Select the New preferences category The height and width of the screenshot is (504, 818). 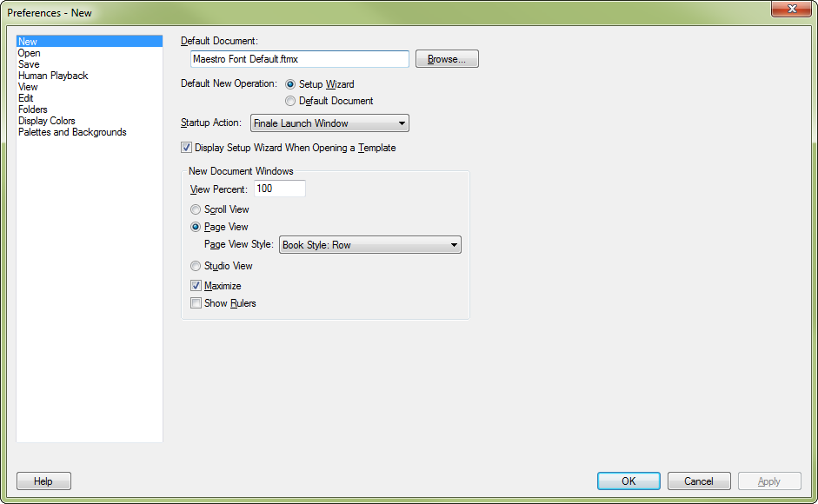(90, 41)
